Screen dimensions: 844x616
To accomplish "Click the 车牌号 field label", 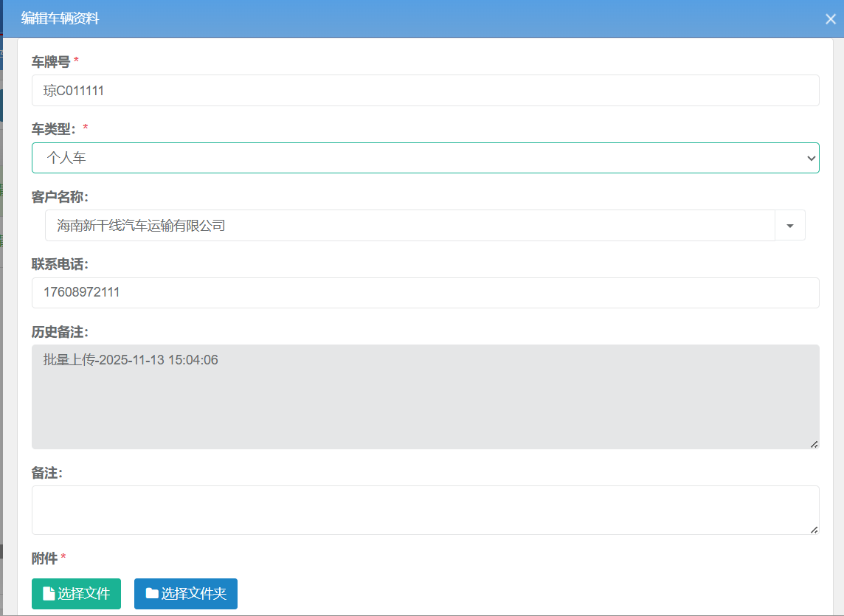I will (51, 62).
